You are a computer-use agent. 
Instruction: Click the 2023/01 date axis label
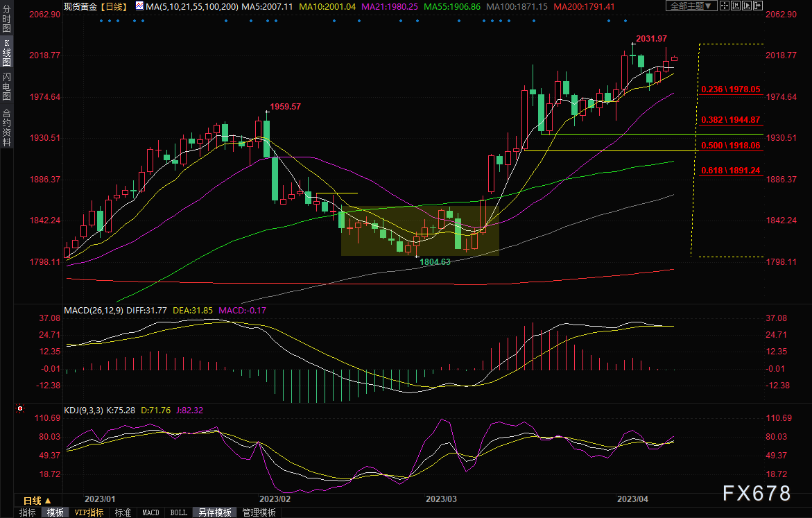click(100, 499)
